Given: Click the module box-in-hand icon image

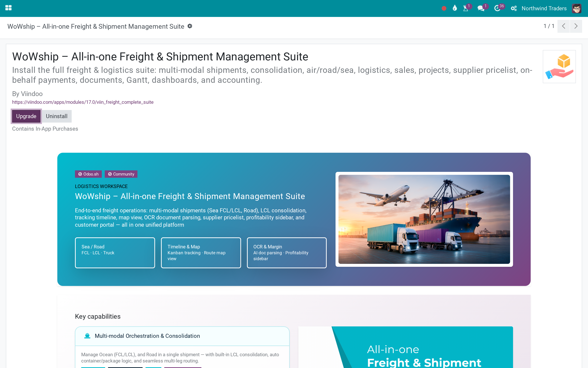Looking at the screenshot, I should pos(559,67).
